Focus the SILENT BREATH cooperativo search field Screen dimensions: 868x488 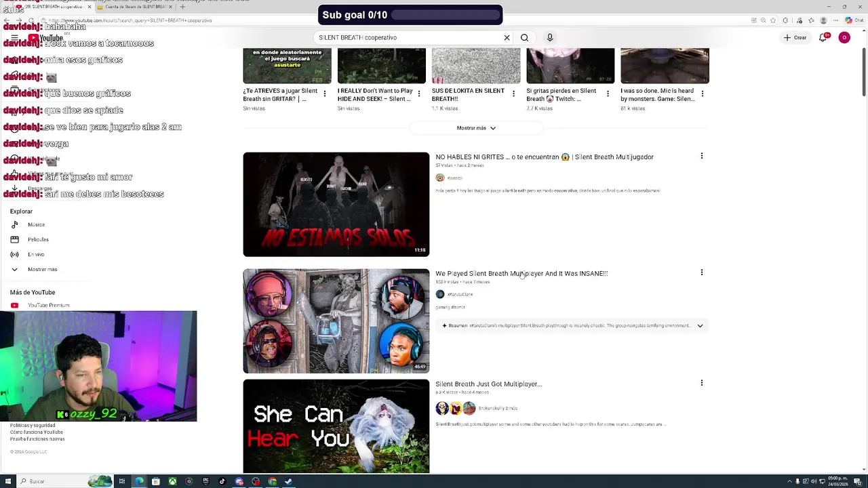pos(407,38)
